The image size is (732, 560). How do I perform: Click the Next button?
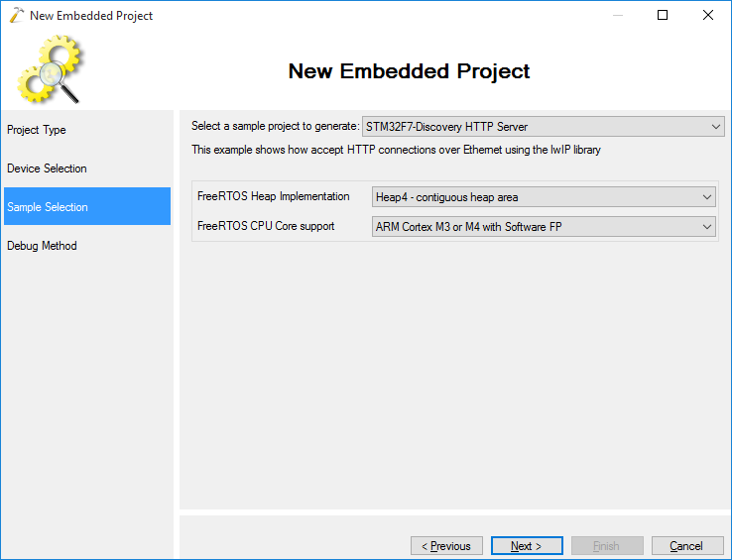pos(527,545)
